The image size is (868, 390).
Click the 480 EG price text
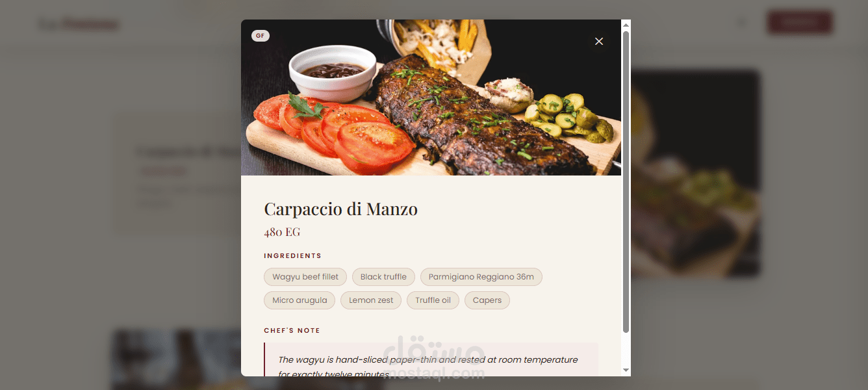282,232
